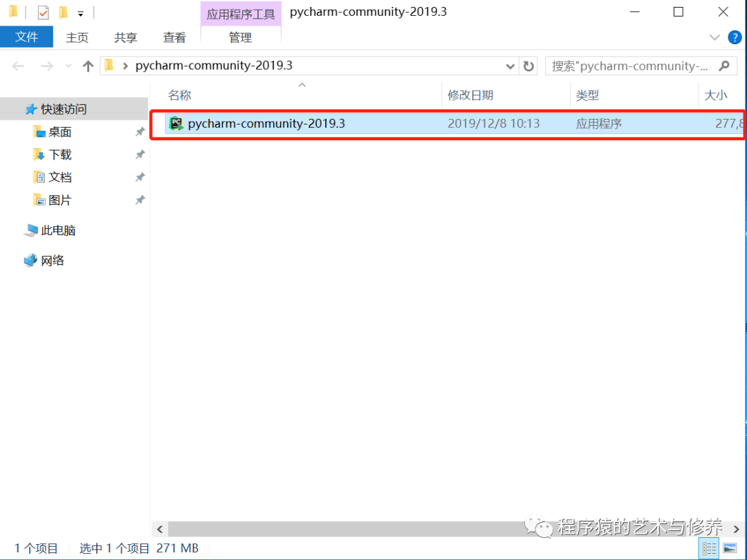The image size is (747, 560).
Task: Open the 文件 menu tab
Action: tap(27, 37)
